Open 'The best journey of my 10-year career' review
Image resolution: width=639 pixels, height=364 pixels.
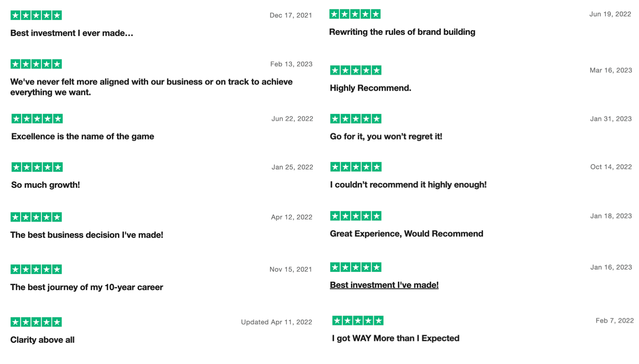point(87,287)
